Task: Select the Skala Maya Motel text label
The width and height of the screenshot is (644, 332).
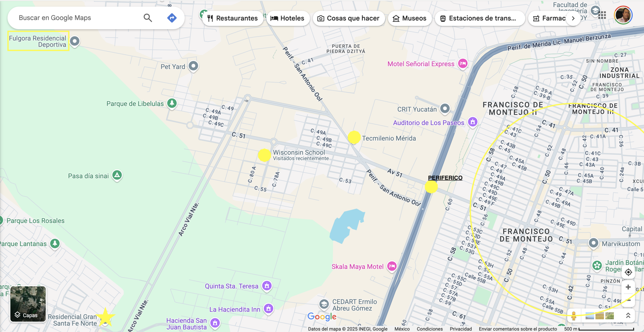Action: click(357, 266)
